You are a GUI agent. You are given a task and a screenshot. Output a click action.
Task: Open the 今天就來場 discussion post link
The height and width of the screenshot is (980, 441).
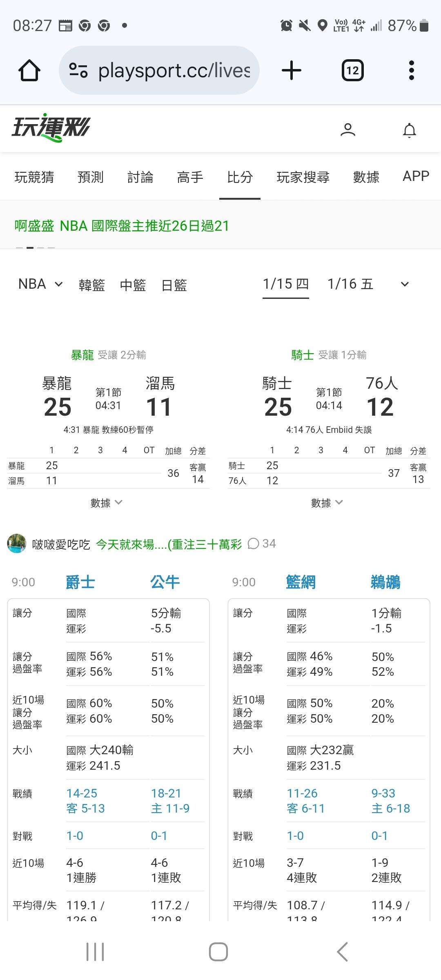pyautogui.click(x=169, y=544)
